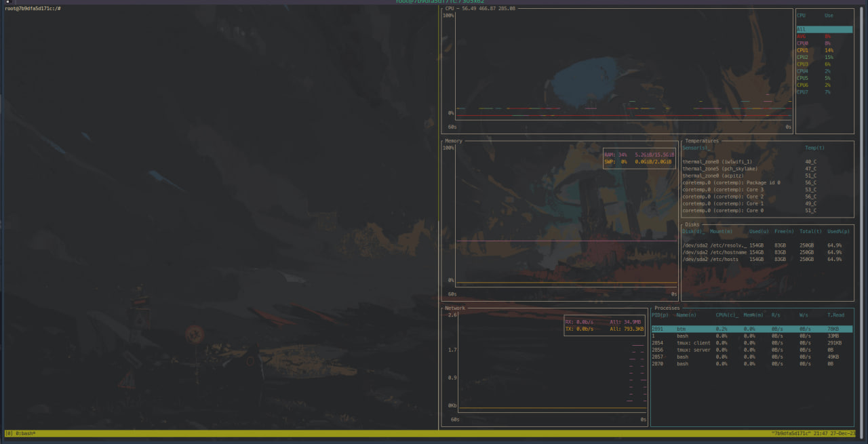Select CPU1 in the CPU legend
Image resolution: width=868 pixels, height=444 pixels.
pos(824,50)
